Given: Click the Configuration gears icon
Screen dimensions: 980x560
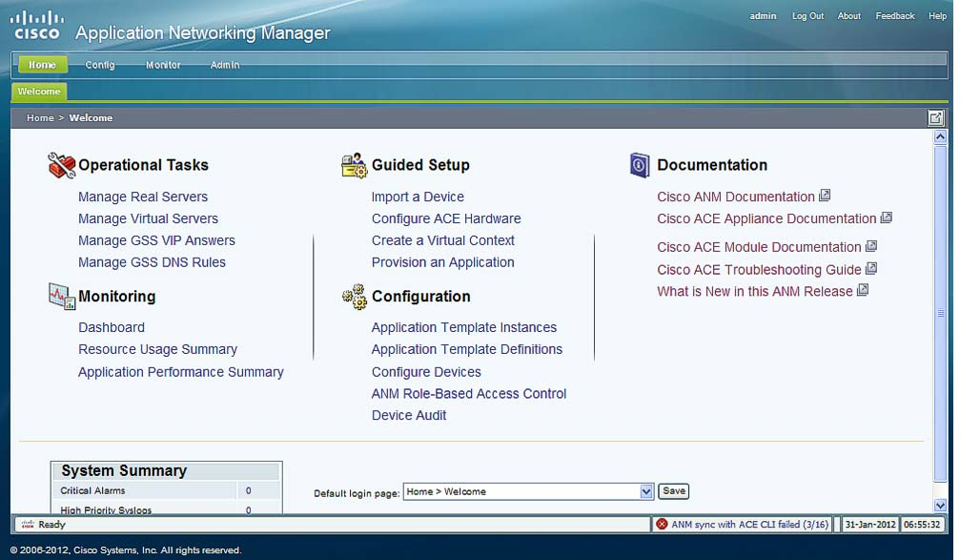Looking at the screenshot, I should tap(354, 297).
